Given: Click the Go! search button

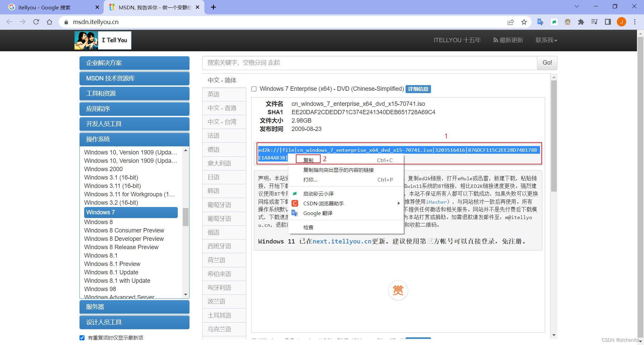Looking at the screenshot, I should coord(547,63).
